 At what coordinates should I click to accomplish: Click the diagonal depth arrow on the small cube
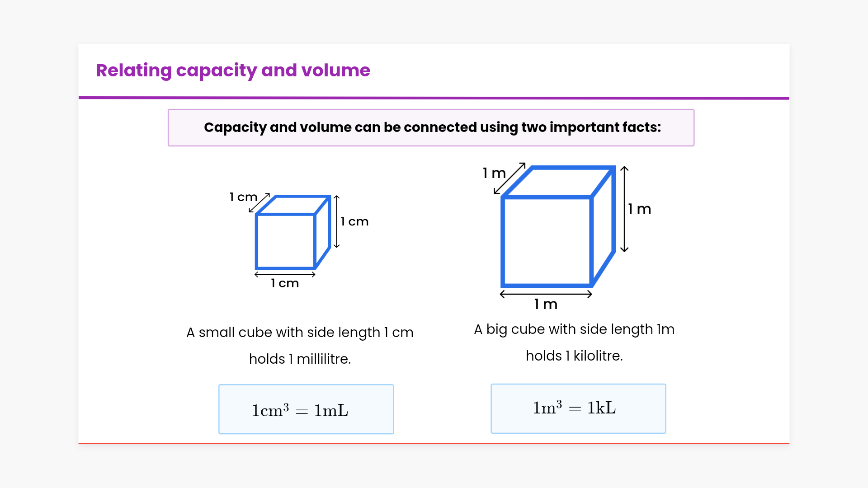(x=259, y=203)
